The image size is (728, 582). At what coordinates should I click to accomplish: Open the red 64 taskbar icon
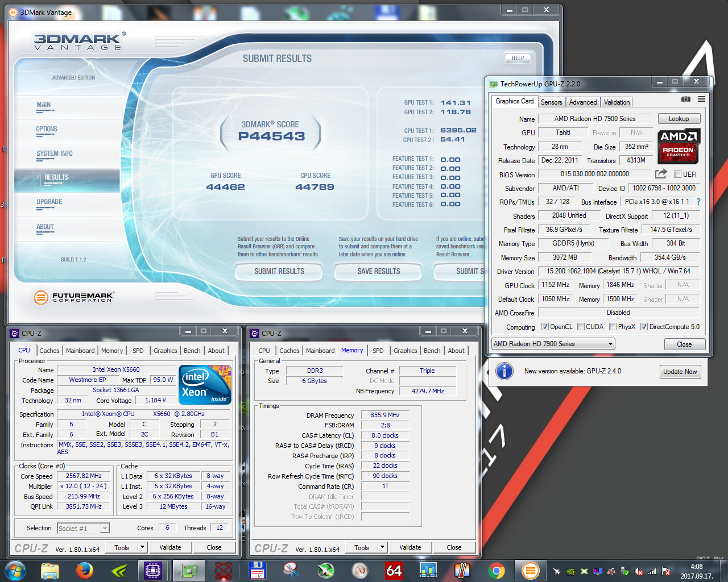pos(394,570)
